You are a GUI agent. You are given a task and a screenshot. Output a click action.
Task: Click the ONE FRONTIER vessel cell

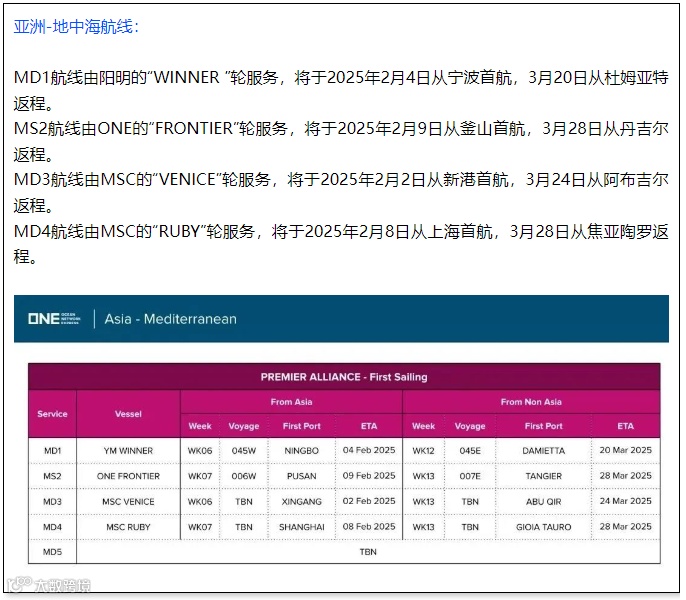coord(128,476)
